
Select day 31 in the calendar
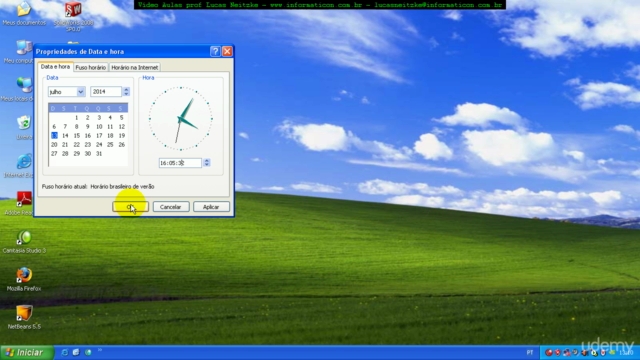(99, 153)
